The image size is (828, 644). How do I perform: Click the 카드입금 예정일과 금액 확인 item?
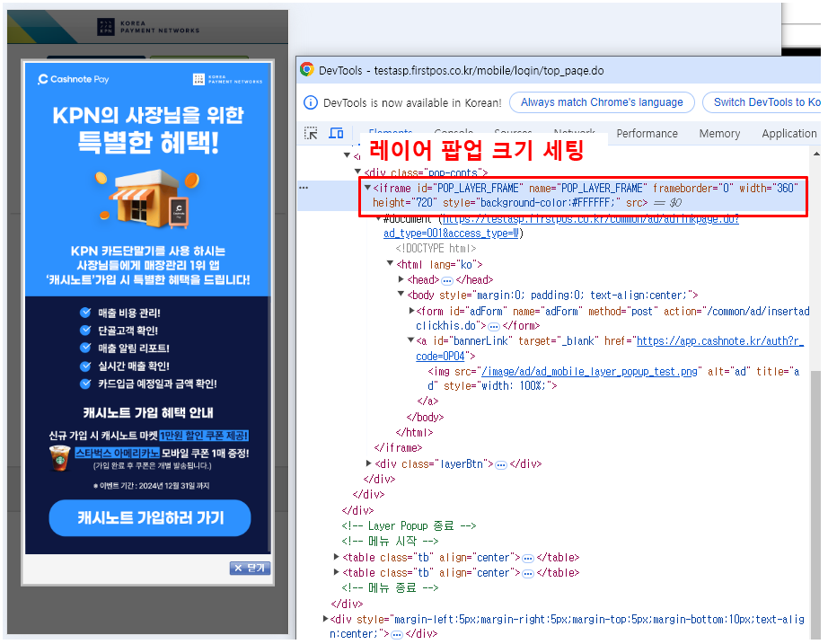(148, 384)
